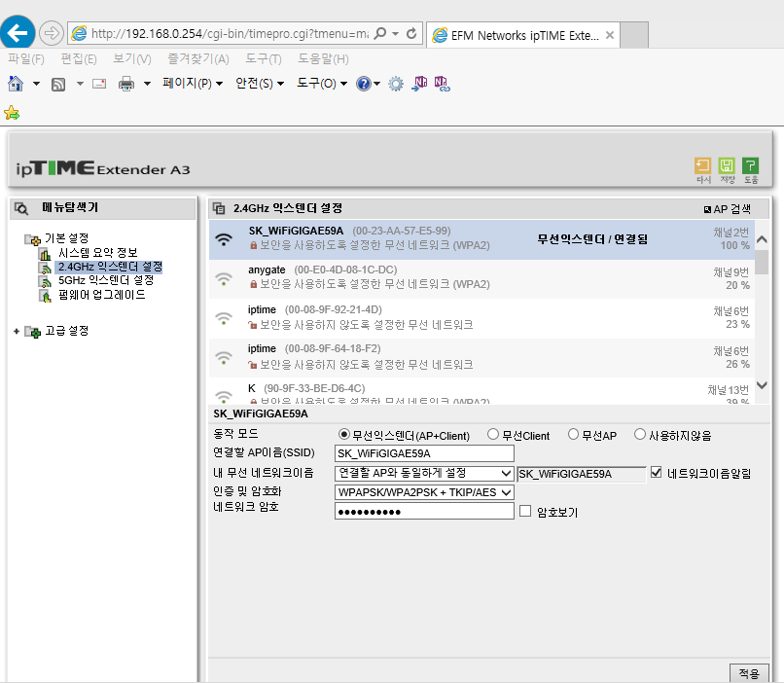Select 무선익스텐더(AP+Client) radio button
784x683 pixels.
(343, 434)
